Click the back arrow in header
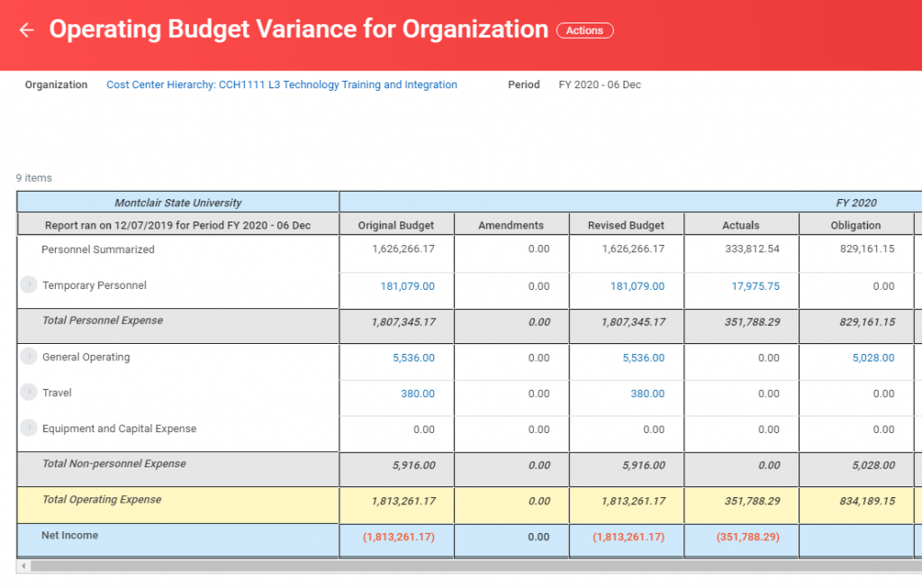This screenshot has height=588, width=922. tap(26, 31)
